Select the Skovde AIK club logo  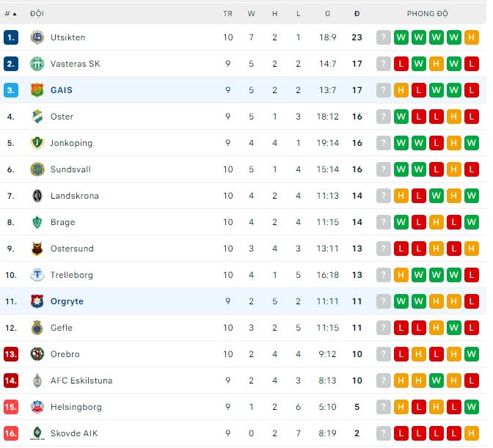point(37,433)
